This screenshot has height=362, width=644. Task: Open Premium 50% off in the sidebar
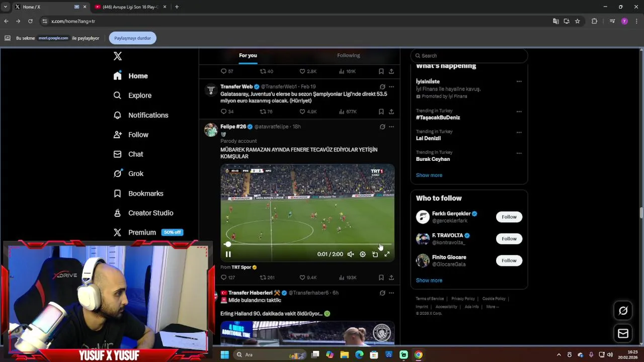click(x=148, y=232)
